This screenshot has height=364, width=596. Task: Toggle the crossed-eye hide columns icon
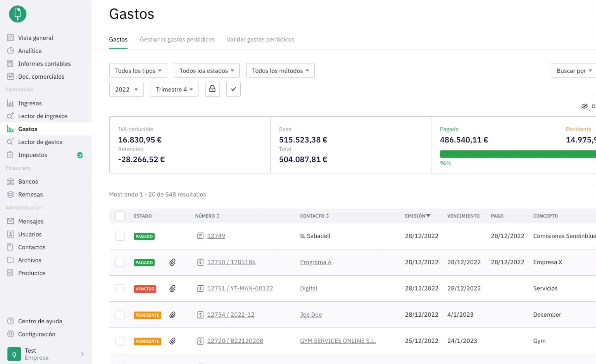pos(585,106)
